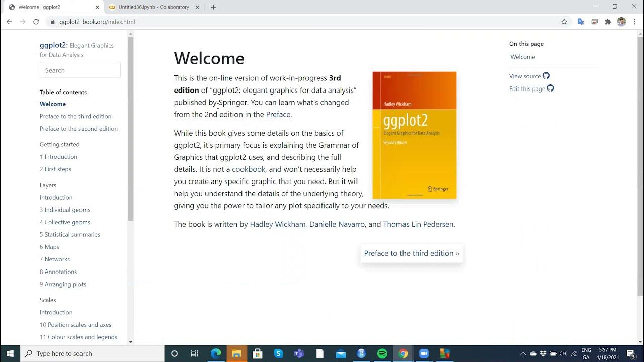
Task: Open the Mail app from the taskbar
Action: point(341,353)
